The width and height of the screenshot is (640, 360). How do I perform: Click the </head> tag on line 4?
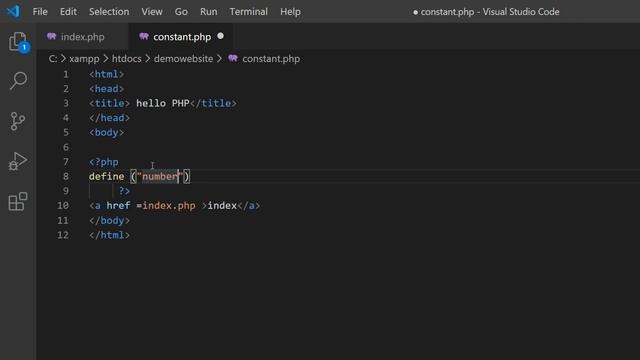pyautogui.click(x=109, y=118)
